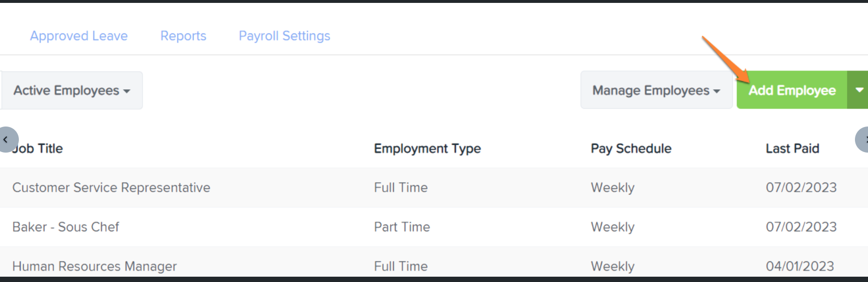The image size is (868, 282).
Task: Click the Pay Schedule column header
Action: 631,148
